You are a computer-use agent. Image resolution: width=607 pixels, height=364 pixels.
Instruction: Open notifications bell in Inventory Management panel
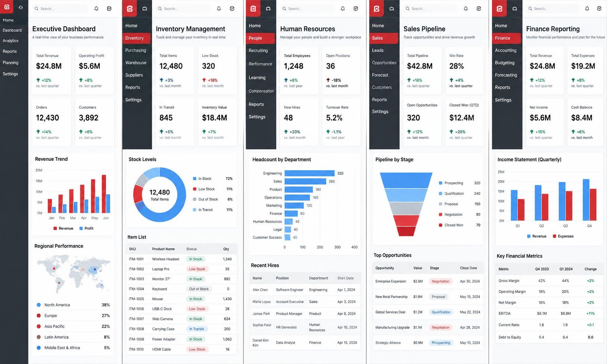(219, 8)
